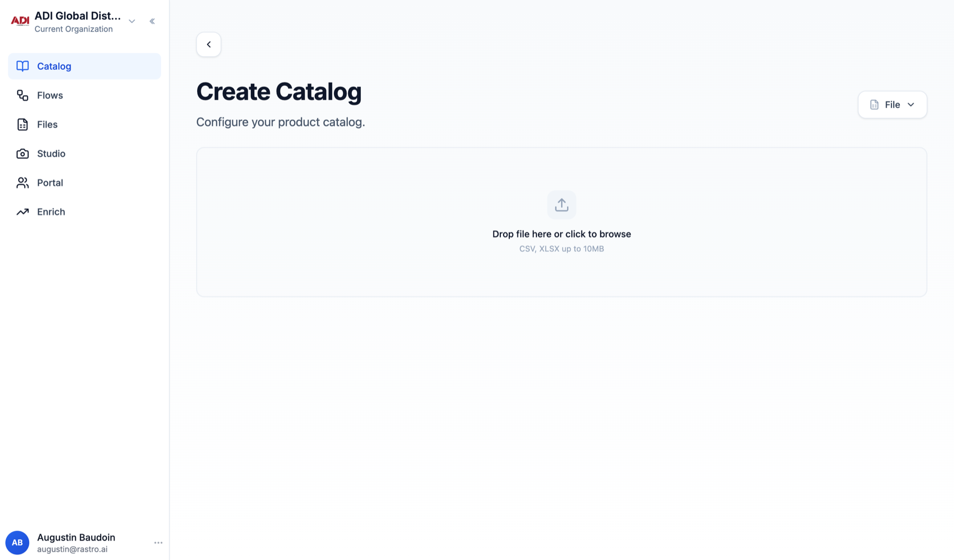Open the Portal section
The height and width of the screenshot is (560, 954).
[84, 183]
